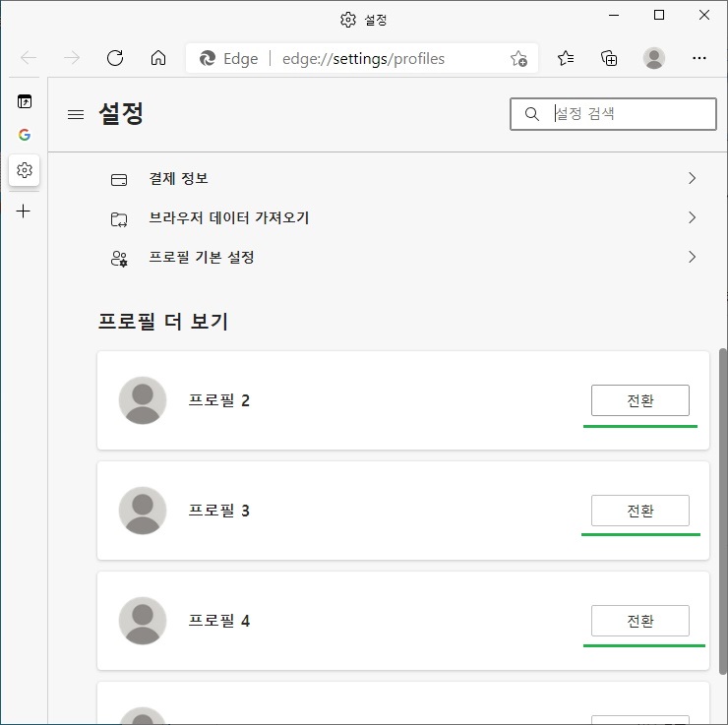This screenshot has height=725, width=728.
Task: Select the Settings gear vertical tab
Action: click(25, 170)
